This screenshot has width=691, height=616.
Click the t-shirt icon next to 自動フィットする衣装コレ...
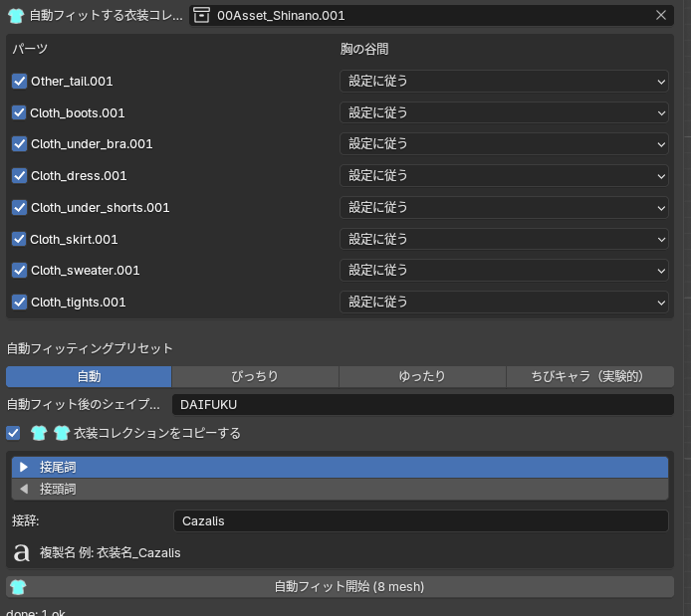pyautogui.click(x=16, y=16)
